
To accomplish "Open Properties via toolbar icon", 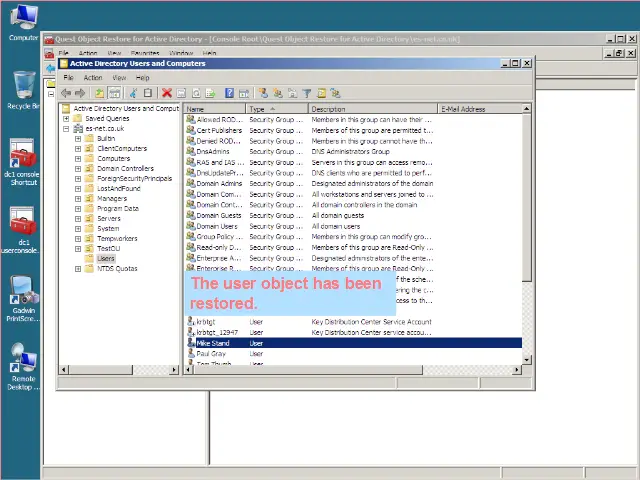I will 181,93.
